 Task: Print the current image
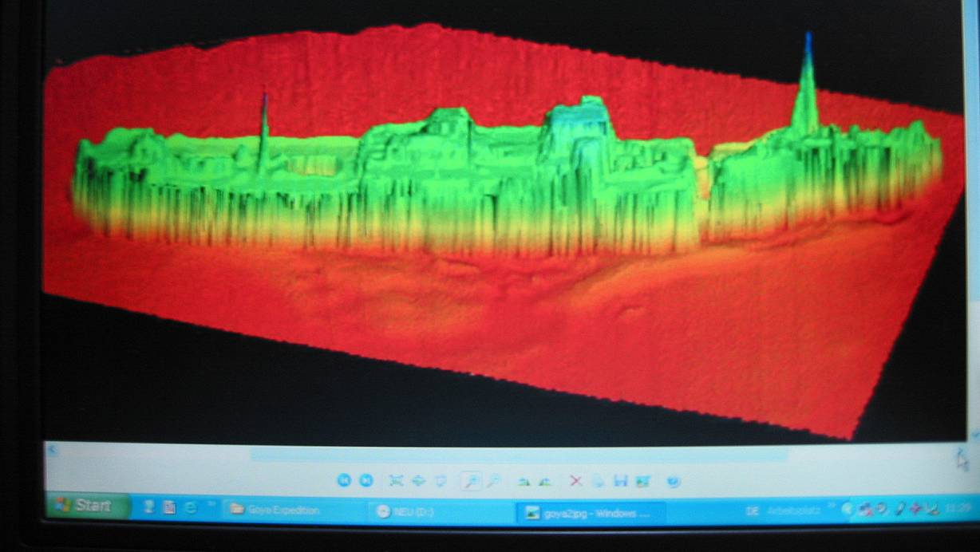coord(599,481)
